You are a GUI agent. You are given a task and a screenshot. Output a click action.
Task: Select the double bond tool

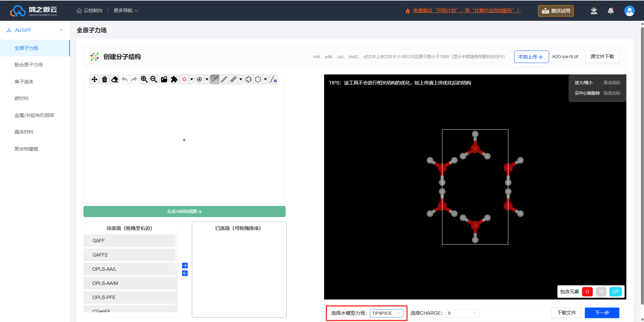pos(224,79)
